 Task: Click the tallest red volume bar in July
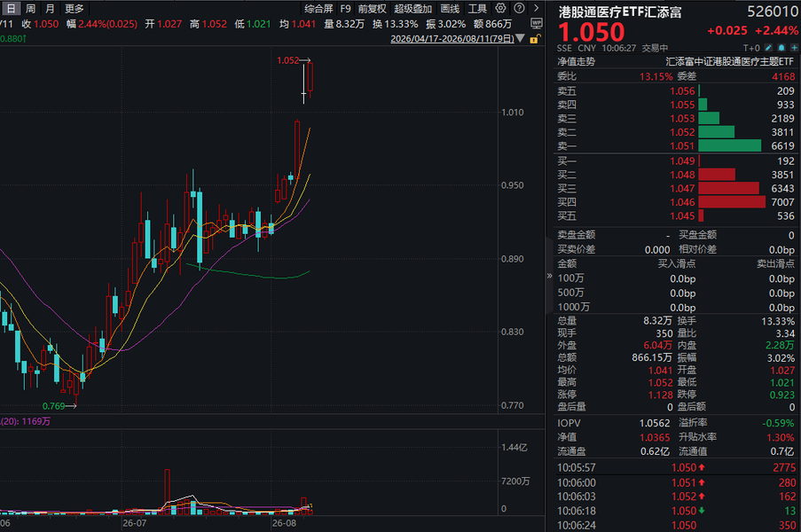click(x=167, y=491)
